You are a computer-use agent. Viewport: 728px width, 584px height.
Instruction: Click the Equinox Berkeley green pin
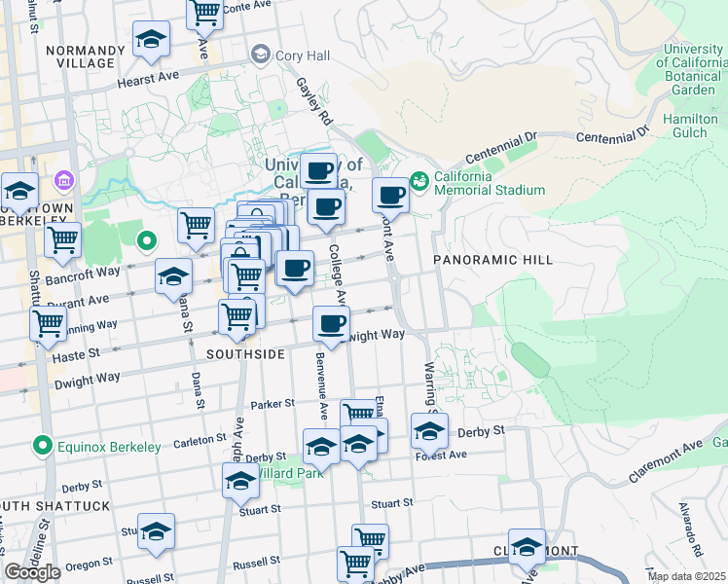[x=43, y=446]
